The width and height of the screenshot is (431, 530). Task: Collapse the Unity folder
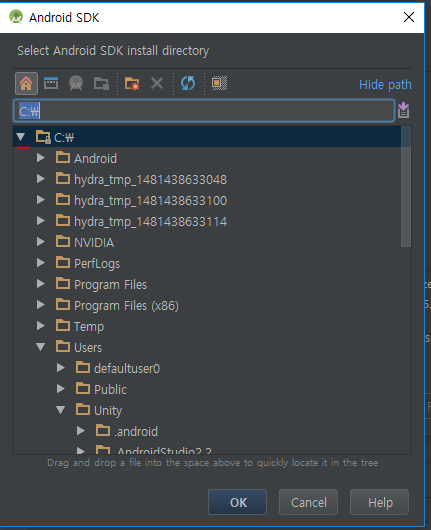click(x=61, y=410)
